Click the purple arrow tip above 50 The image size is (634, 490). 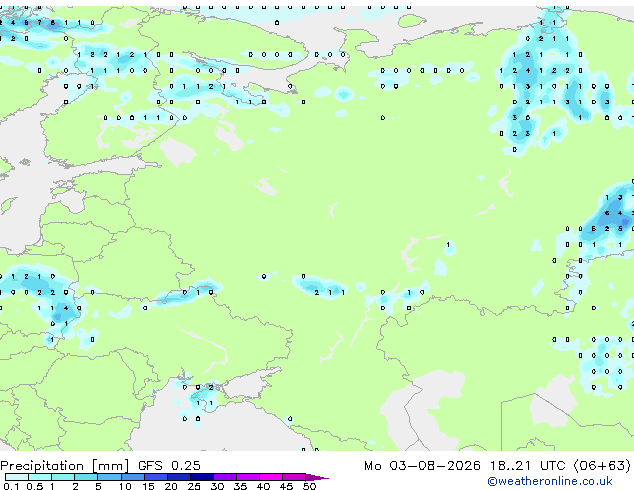pyautogui.click(x=317, y=477)
